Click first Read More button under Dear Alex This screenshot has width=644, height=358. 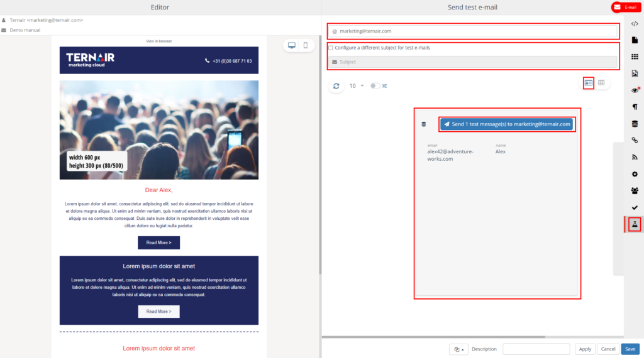click(158, 242)
